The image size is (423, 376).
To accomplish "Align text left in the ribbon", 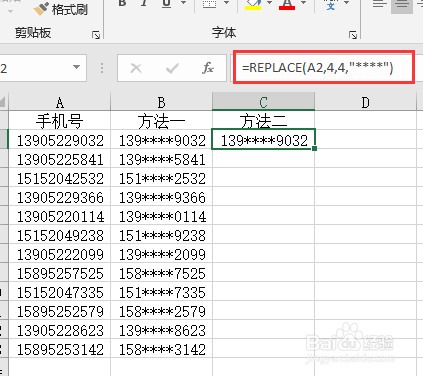I will pos(379,4).
